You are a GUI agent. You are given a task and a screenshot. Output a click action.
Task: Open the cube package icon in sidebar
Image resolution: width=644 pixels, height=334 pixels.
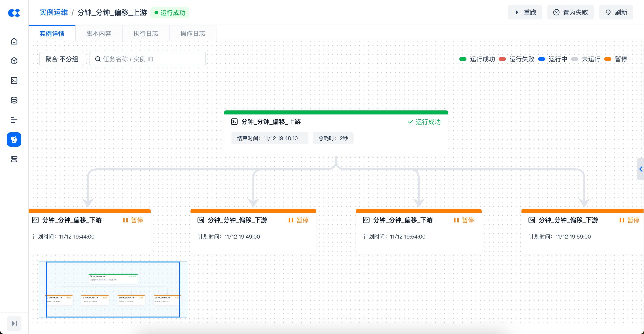[14, 61]
